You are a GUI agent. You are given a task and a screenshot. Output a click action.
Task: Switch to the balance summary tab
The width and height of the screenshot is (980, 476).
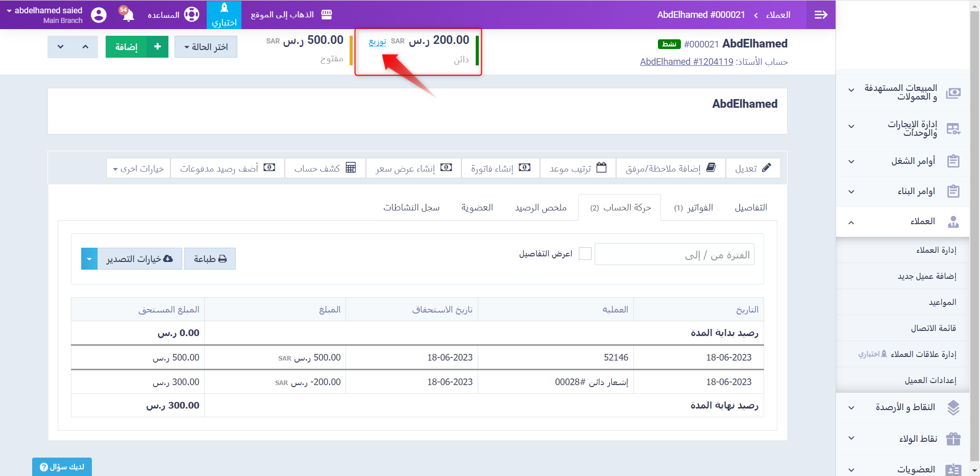[541, 208]
